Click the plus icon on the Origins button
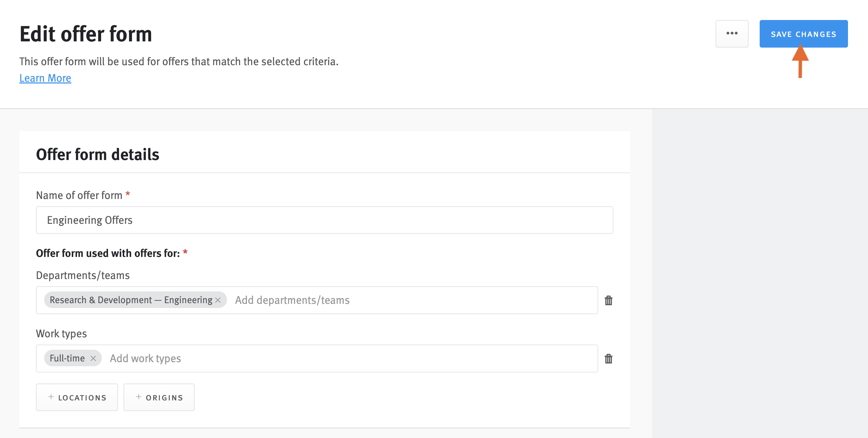 139,397
